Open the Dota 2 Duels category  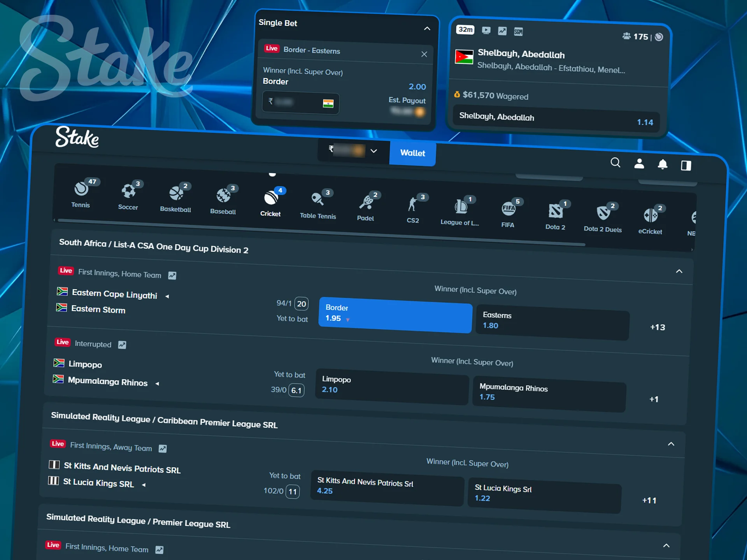(603, 218)
